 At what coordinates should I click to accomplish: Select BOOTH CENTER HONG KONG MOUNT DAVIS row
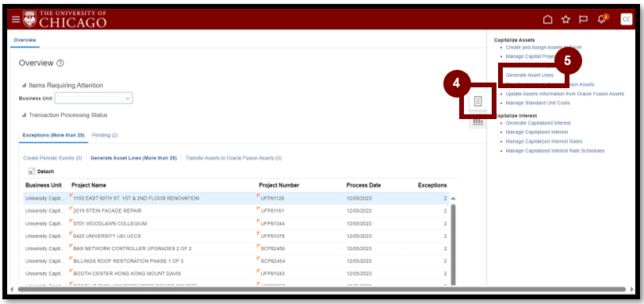pos(236,274)
